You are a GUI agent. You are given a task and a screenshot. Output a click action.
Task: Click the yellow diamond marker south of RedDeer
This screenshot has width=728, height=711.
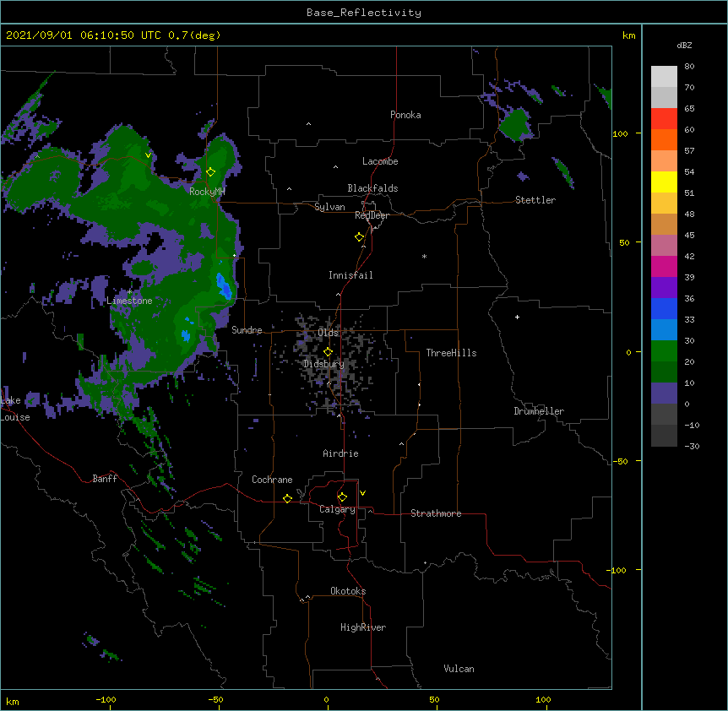click(x=359, y=237)
